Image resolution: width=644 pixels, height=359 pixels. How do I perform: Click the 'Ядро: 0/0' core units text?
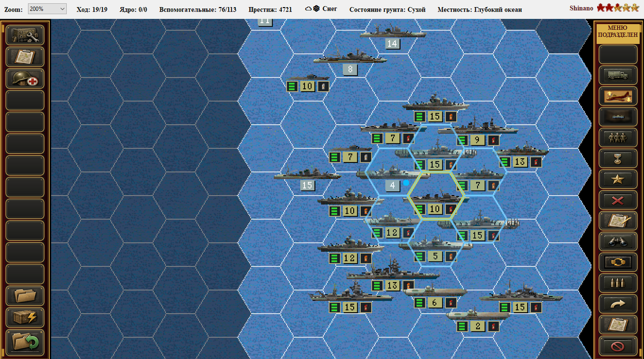tap(133, 10)
